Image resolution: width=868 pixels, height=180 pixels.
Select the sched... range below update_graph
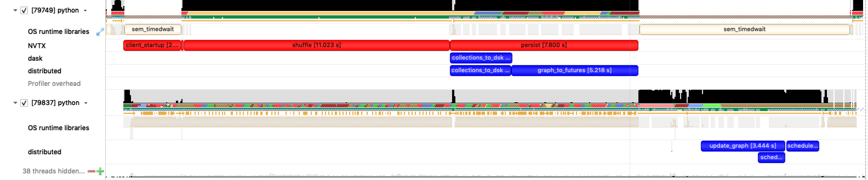pyautogui.click(x=771, y=158)
